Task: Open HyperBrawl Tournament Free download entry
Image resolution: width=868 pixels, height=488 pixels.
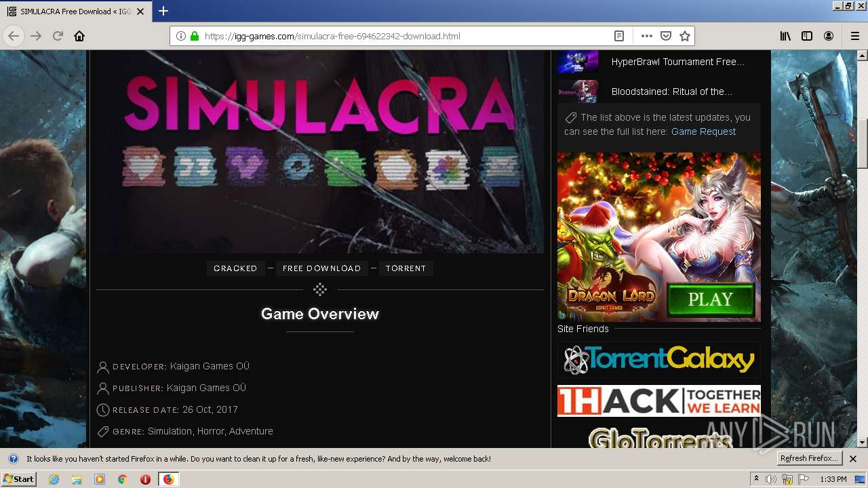Action: (678, 62)
